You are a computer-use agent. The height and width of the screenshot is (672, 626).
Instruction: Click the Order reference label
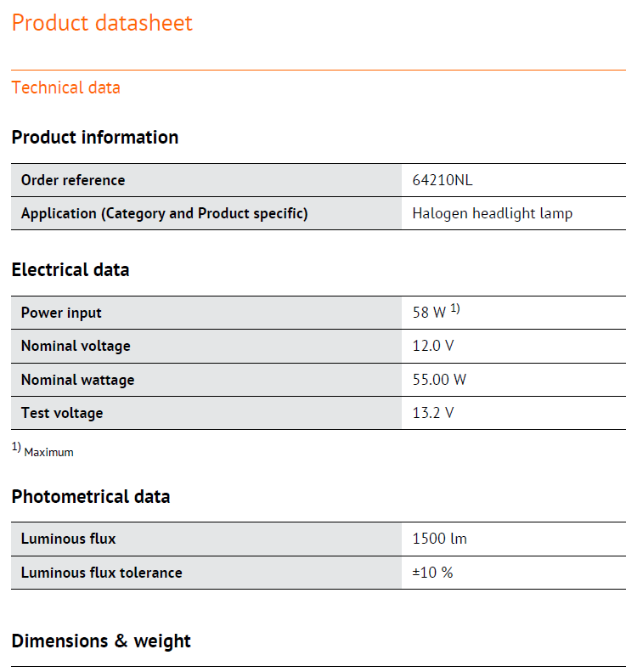coord(72,180)
